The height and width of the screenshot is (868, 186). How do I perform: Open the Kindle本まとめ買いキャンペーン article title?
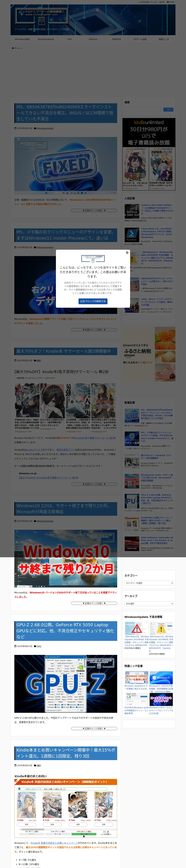66,753
